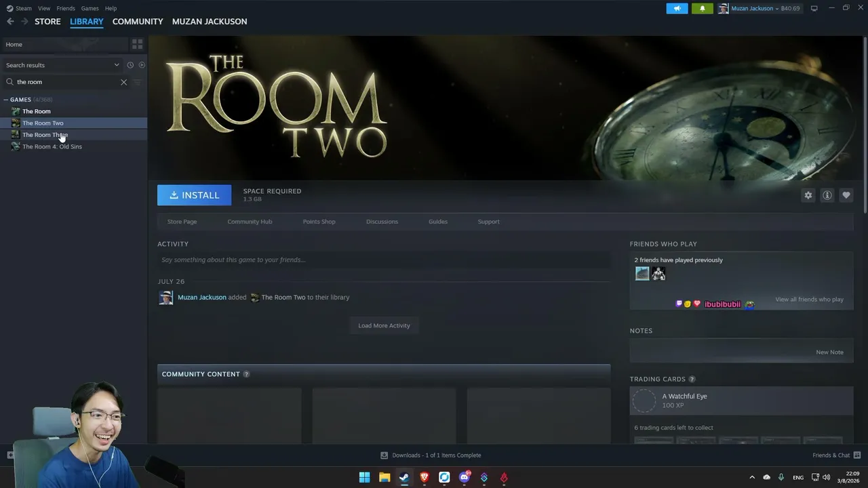Open The Room Two manage gear
This screenshot has height=488, width=868.
tap(808, 195)
